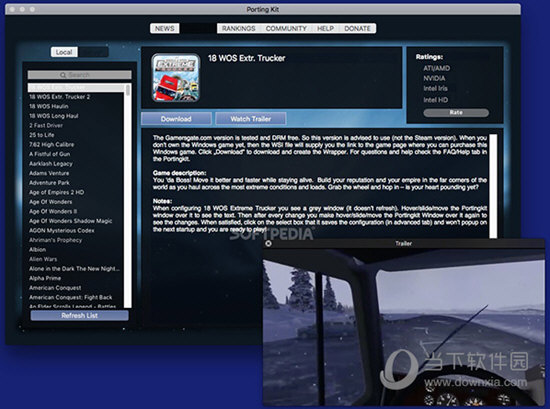550x409 pixels.
Task: Close the Trailer window with its round X icon
Action: click(x=268, y=243)
